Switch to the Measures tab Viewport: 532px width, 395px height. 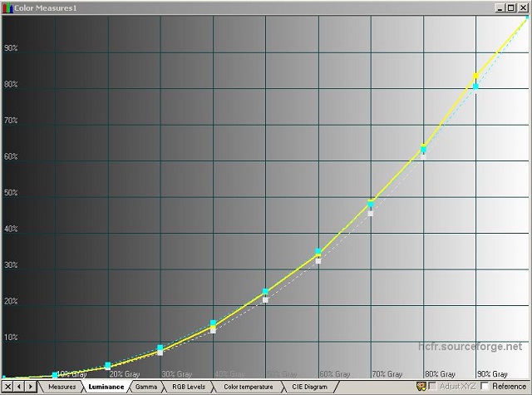point(62,387)
